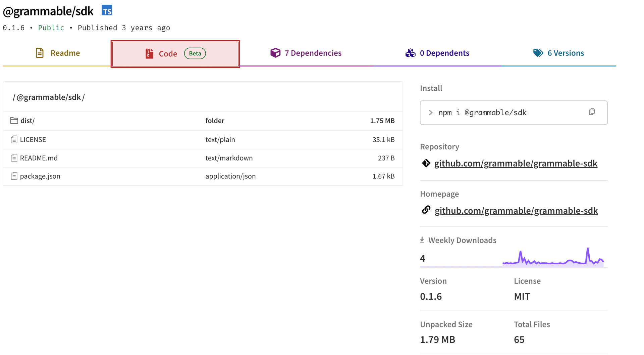Copy the npm install command using clipboard icon

pyautogui.click(x=592, y=112)
